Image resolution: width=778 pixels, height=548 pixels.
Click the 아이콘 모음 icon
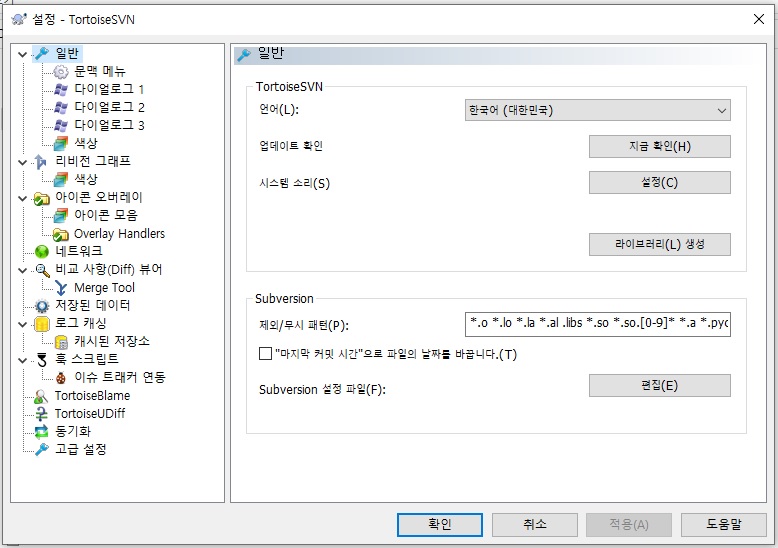pyautogui.click(x=61, y=215)
